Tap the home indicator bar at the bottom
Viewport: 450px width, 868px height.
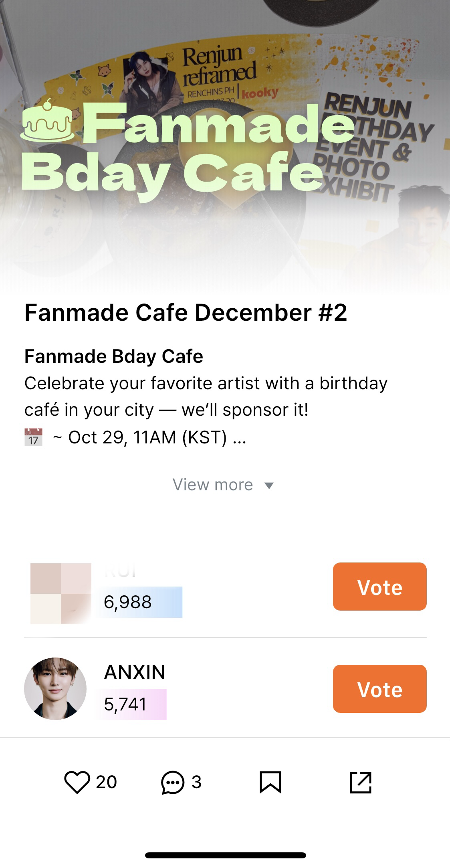pos(225,855)
